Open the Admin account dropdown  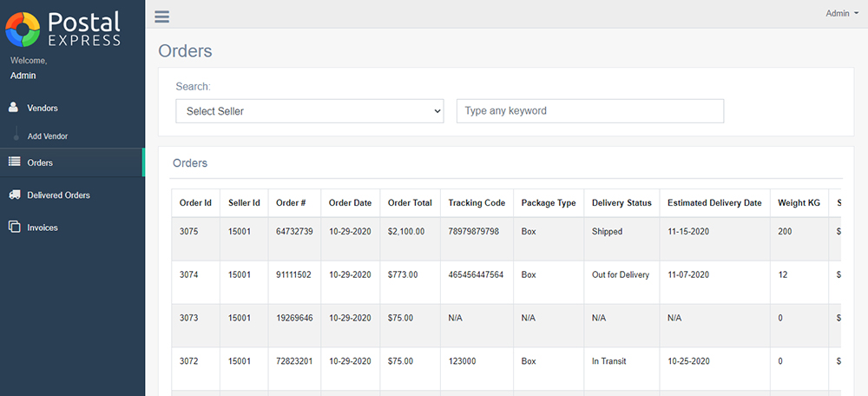coord(842,13)
